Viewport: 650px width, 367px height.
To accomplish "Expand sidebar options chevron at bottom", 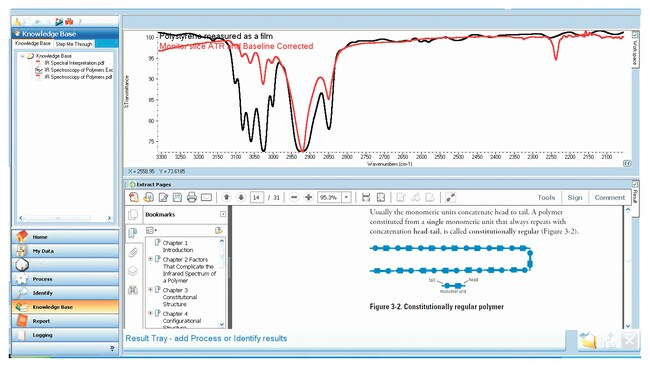I will coord(112,349).
